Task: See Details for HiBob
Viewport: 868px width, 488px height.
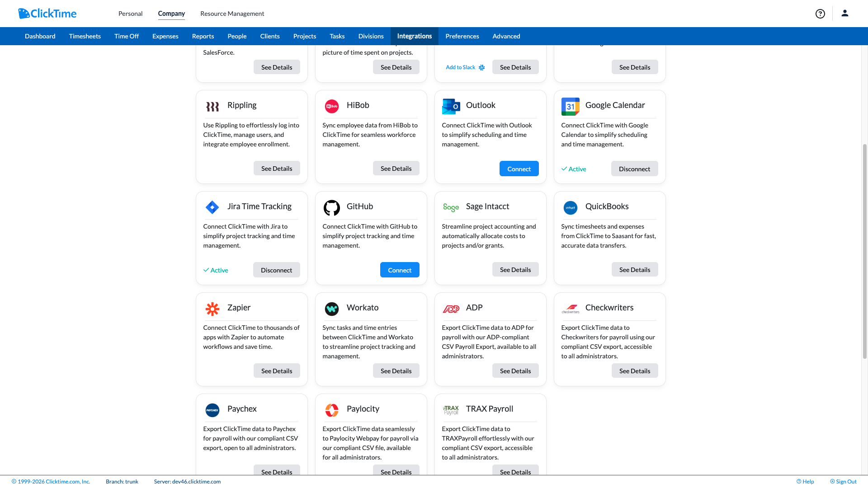Action: click(x=396, y=168)
